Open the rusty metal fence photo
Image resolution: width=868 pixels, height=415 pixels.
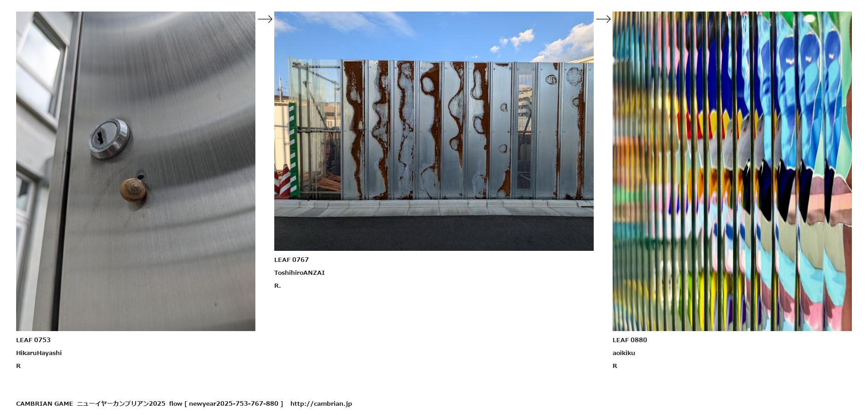click(x=434, y=131)
